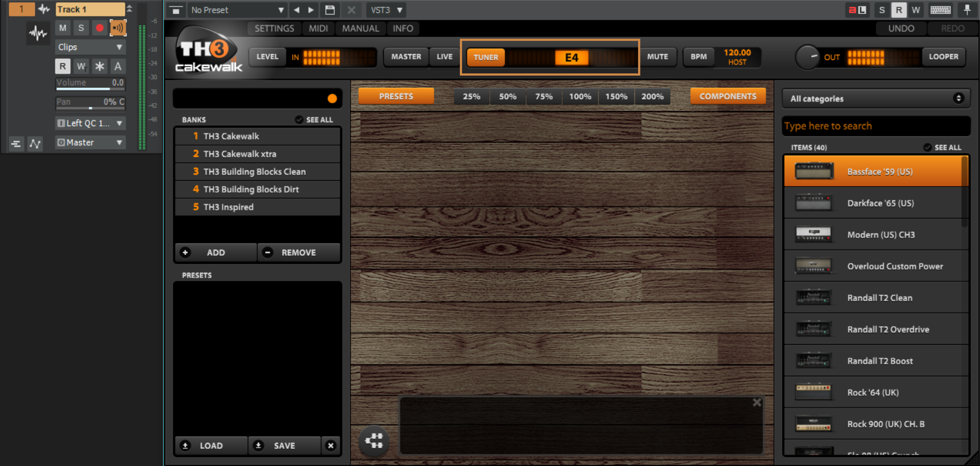The width and height of the screenshot is (980, 466).
Task: Click the audio waveform icon below track number
Action: pos(37,33)
